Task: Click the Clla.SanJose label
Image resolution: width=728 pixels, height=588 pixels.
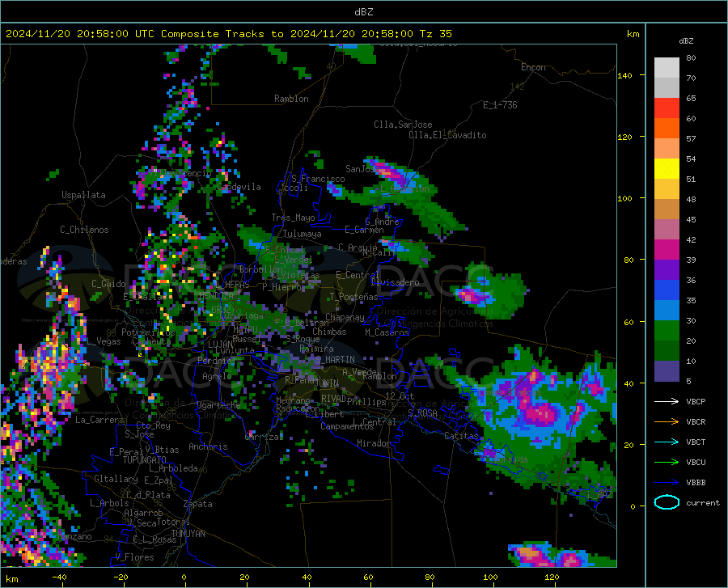Action: 403,125
